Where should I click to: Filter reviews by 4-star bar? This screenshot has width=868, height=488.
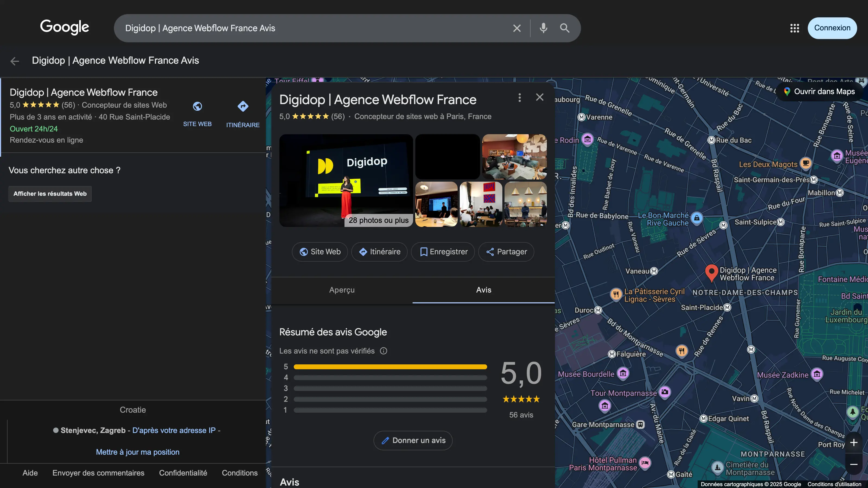tap(390, 378)
